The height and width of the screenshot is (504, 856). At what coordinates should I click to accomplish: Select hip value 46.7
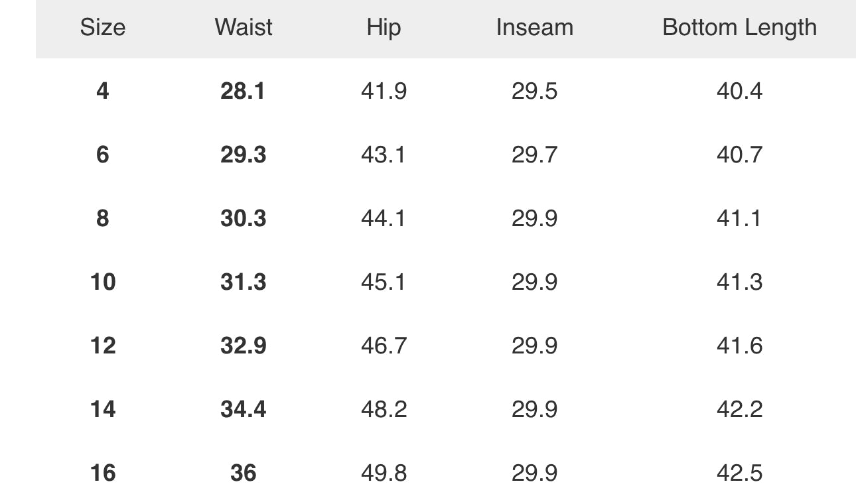[384, 346]
